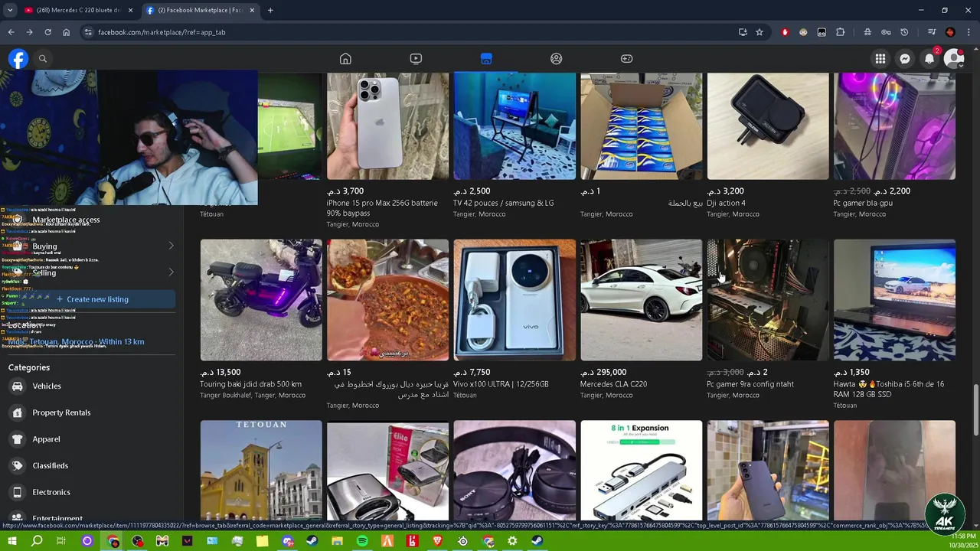Click the install app icon in address bar
The height and width of the screenshot is (551, 980).
743,32
